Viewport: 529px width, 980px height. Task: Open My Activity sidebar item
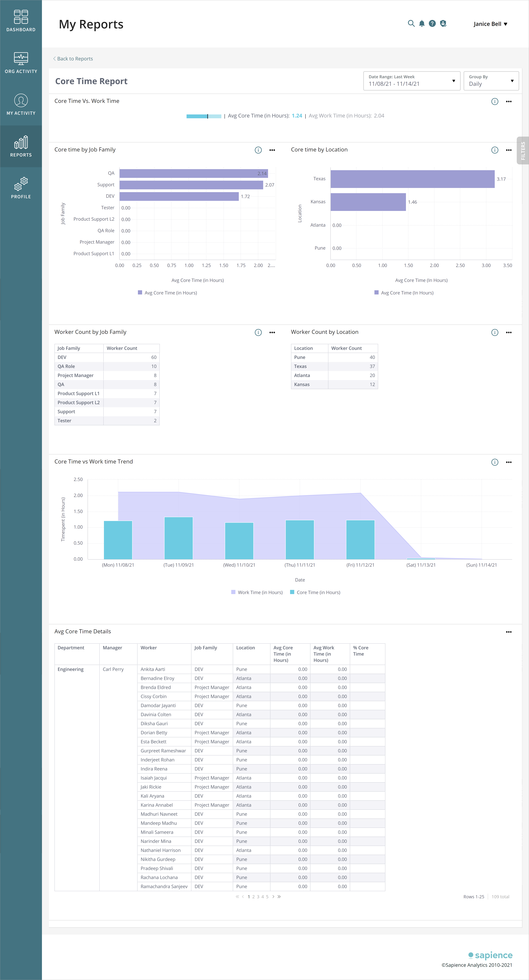21,105
